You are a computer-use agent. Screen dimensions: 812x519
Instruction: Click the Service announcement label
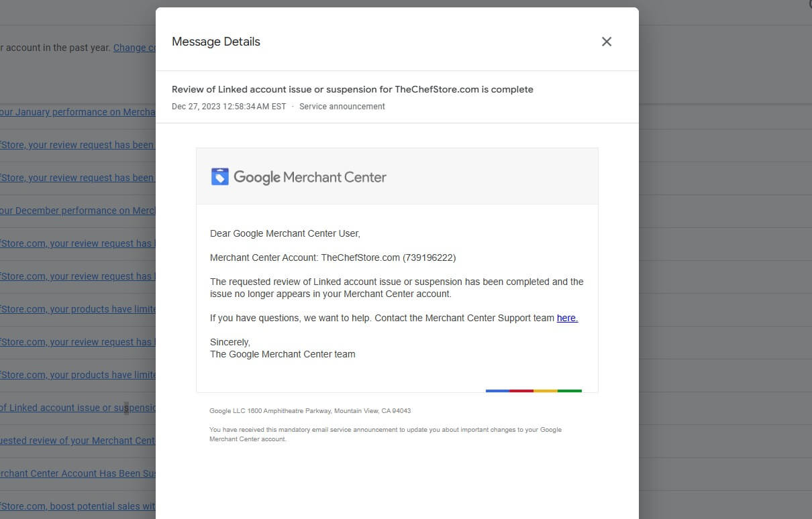point(342,107)
